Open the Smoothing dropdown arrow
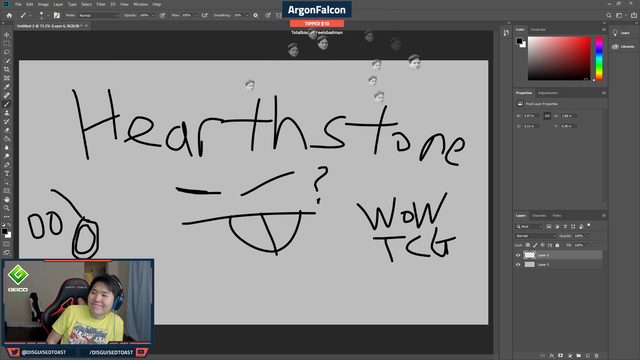The image size is (640, 360). [x=247, y=16]
